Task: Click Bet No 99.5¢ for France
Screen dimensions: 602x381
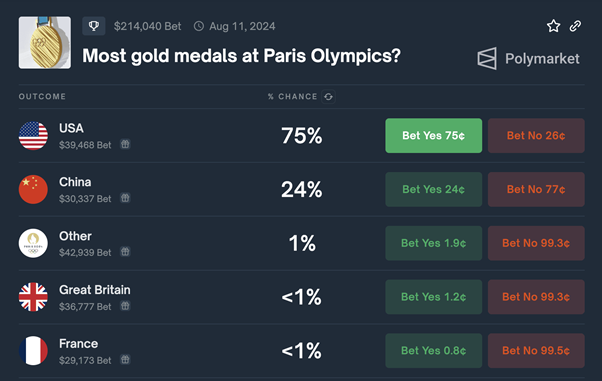Action: point(536,351)
